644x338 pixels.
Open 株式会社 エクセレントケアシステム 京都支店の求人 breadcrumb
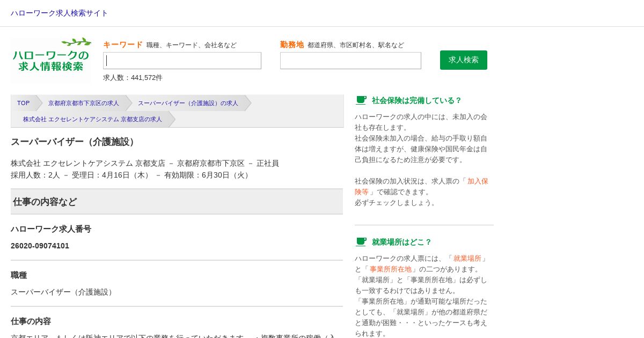pos(92,119)
